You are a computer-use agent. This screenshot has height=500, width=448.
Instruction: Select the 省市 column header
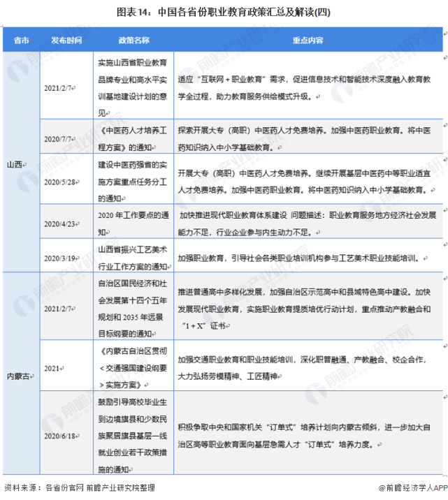point(22,41)
